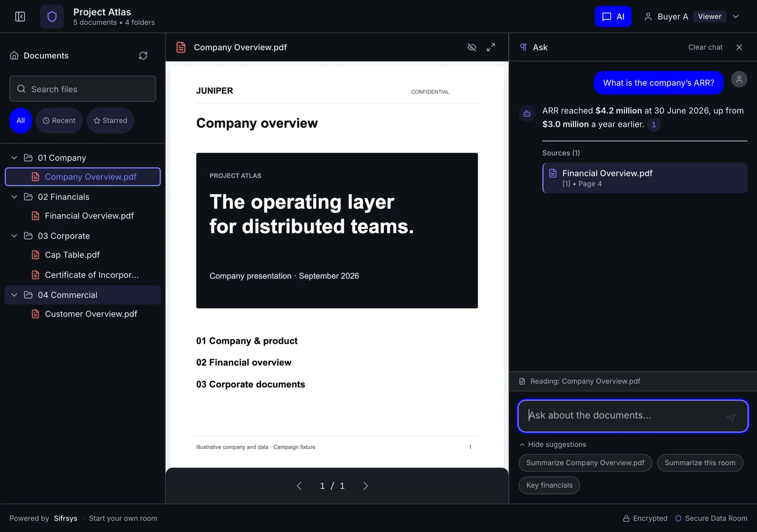Click the Encrypted lock indicator
Image resolution: width=757 pixels, height=532 pixels.
tap(645, 518)
